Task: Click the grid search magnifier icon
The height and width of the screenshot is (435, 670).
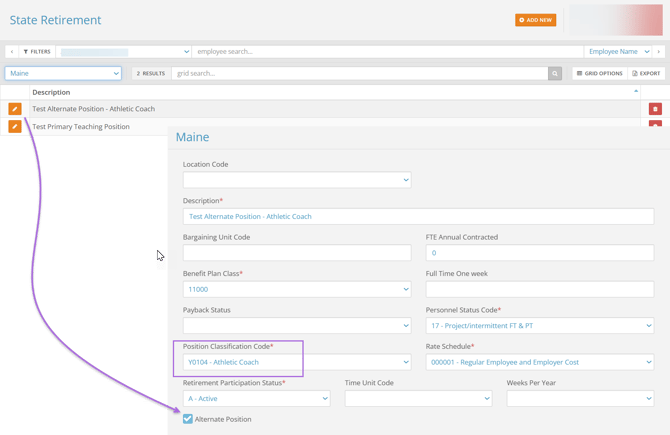Action: [x=555, y=73]
